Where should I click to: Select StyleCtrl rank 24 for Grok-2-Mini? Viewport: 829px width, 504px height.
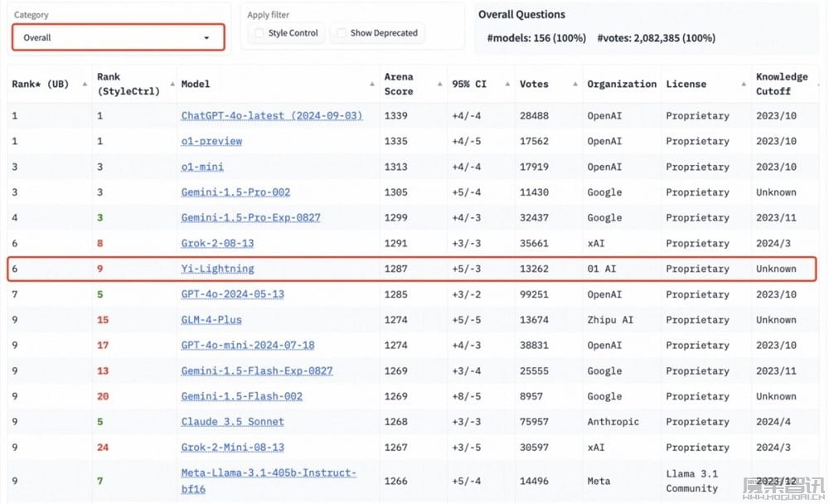coord(103,447)
